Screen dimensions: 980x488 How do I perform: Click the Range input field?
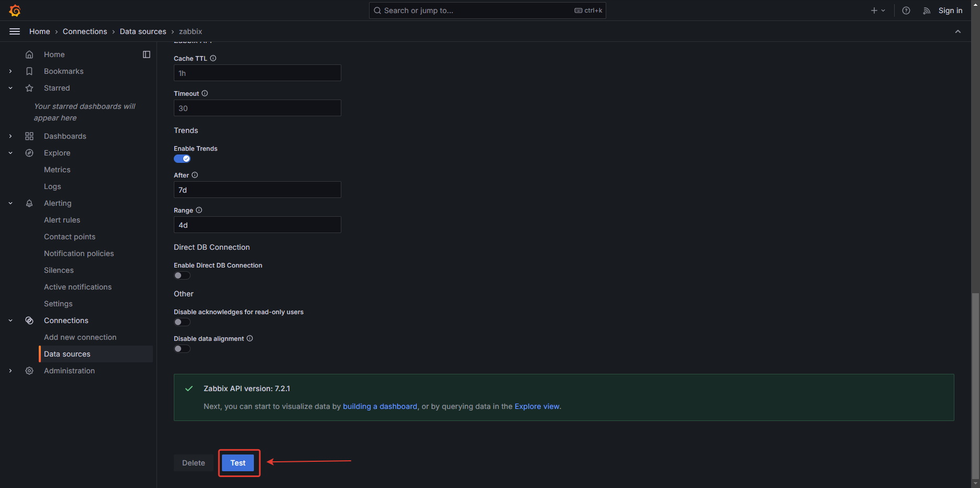[258, 225]
